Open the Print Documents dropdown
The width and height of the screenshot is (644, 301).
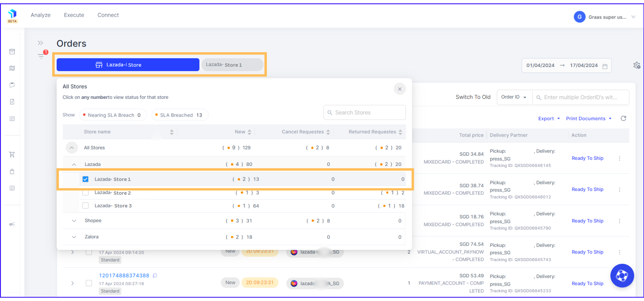[589, 119]
